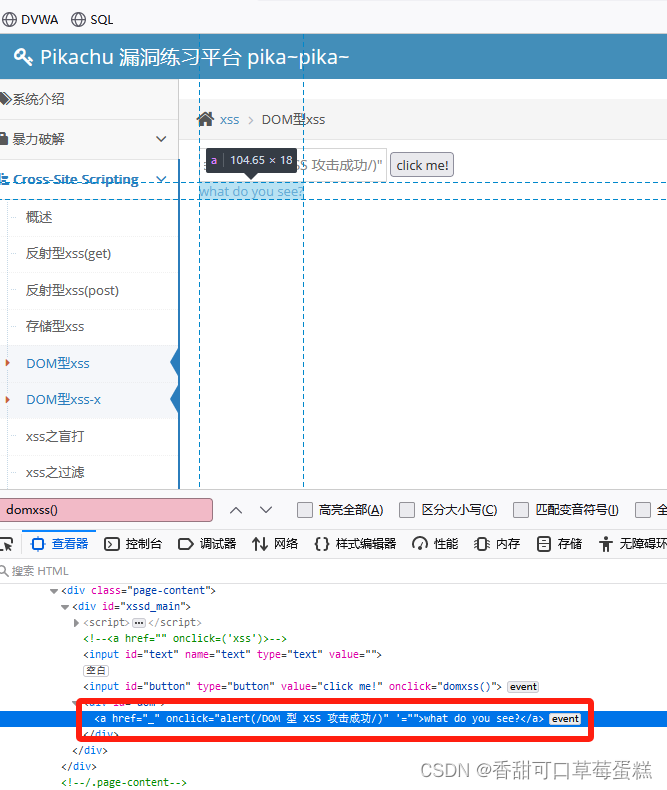Image resolution: width=667 pixels, height=790 pixels.
Task: Click the 空白 whitespace badge
Action: click(x=96, y=671)
